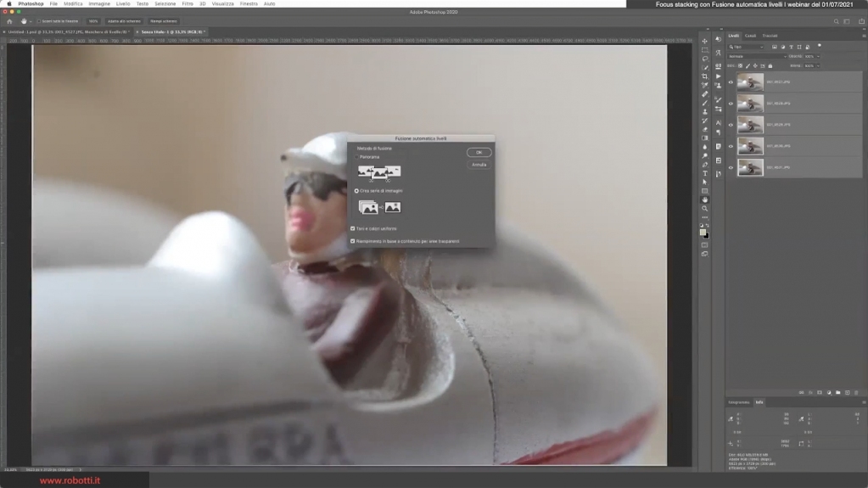Click the add layer mask icon
Screen dimensions: 868x488
(x=820, y=393)
